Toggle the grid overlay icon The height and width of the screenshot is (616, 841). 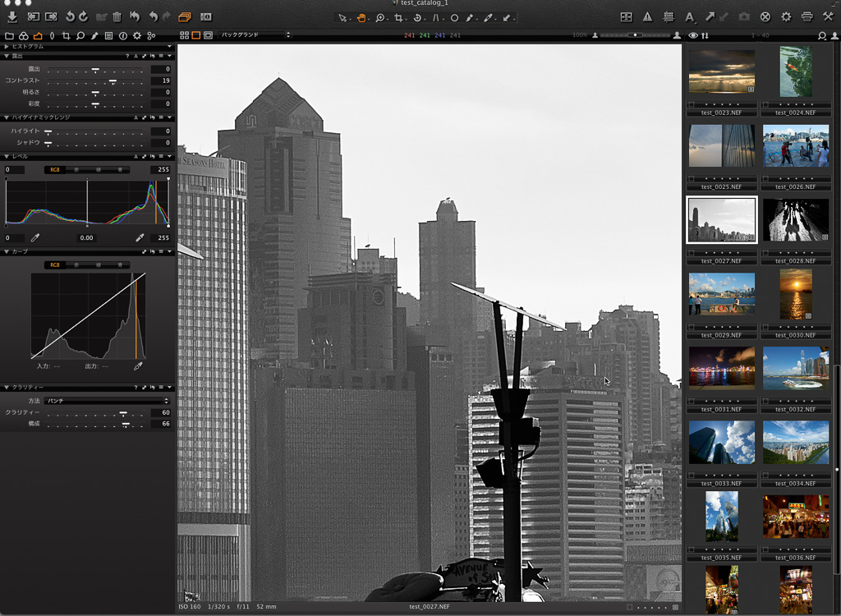point(669,16)
